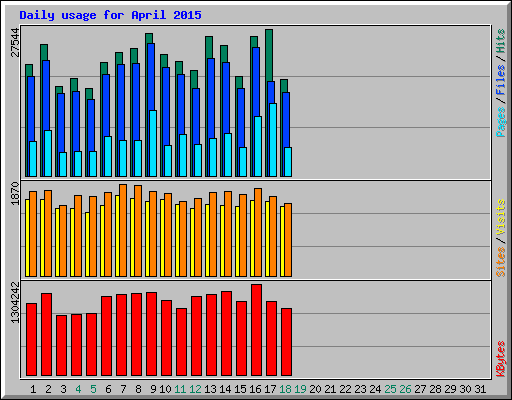Click the orange Sites bar for day 7
The height and width of the screenshot is (400, 512).
pyautogui.click(x=123, y=230)
